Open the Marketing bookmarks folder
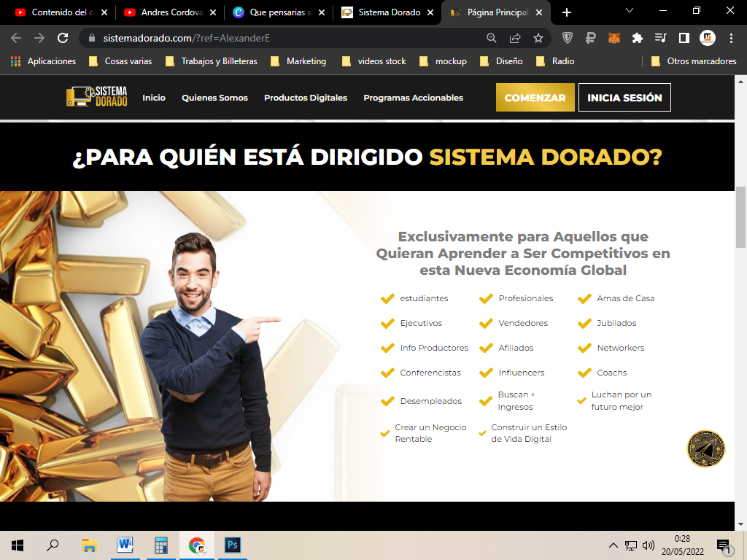 298,61
